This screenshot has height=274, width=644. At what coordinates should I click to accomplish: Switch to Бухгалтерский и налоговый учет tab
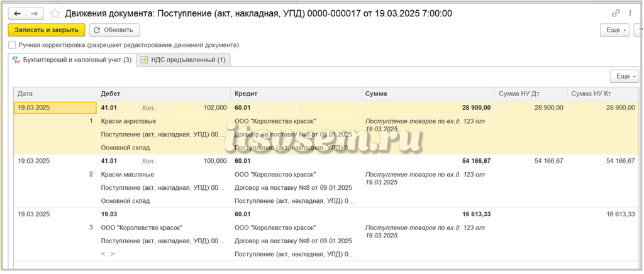[x=72, y=60]
